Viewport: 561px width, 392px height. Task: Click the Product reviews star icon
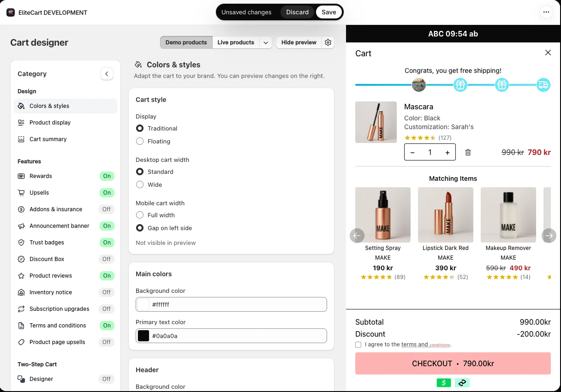[21, 276]
